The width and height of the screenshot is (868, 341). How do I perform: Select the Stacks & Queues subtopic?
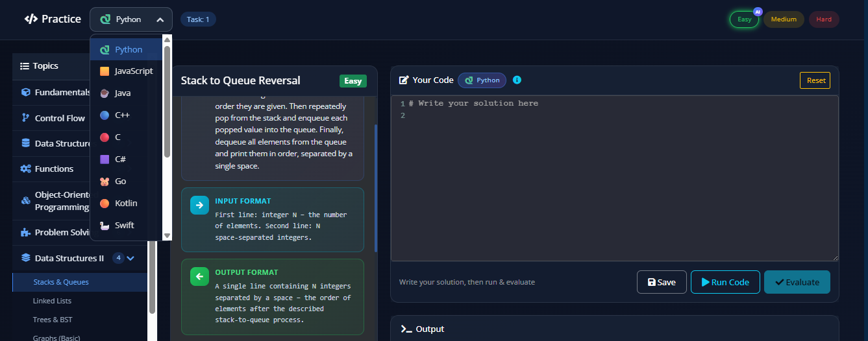(80, 282)
